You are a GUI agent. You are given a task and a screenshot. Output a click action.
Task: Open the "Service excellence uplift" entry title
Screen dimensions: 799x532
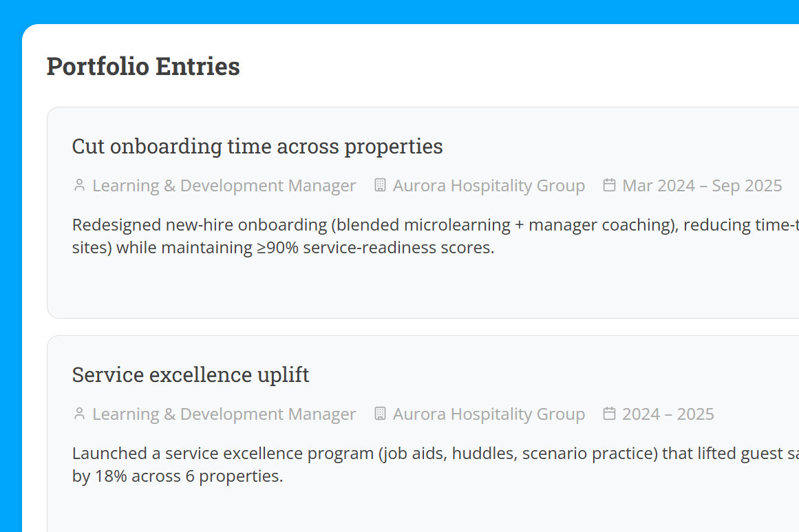pos(191,375)
